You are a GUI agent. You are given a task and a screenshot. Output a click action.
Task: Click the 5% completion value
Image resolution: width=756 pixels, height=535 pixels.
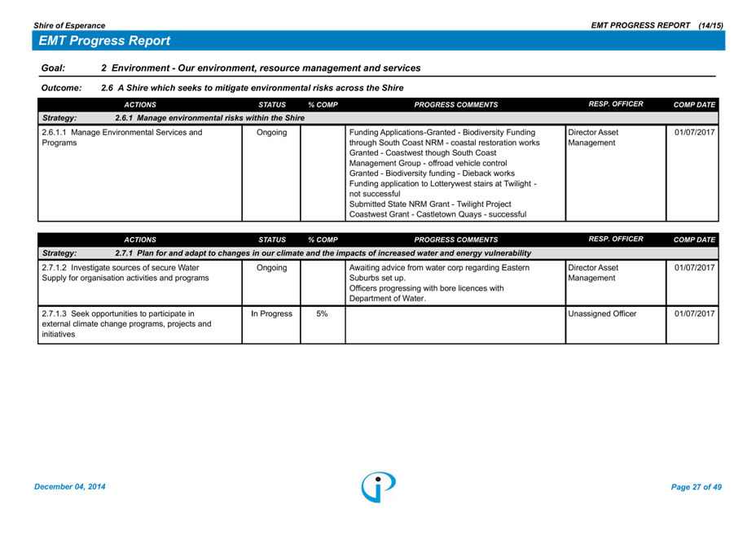pyautogui.click(x=323, y=314)
